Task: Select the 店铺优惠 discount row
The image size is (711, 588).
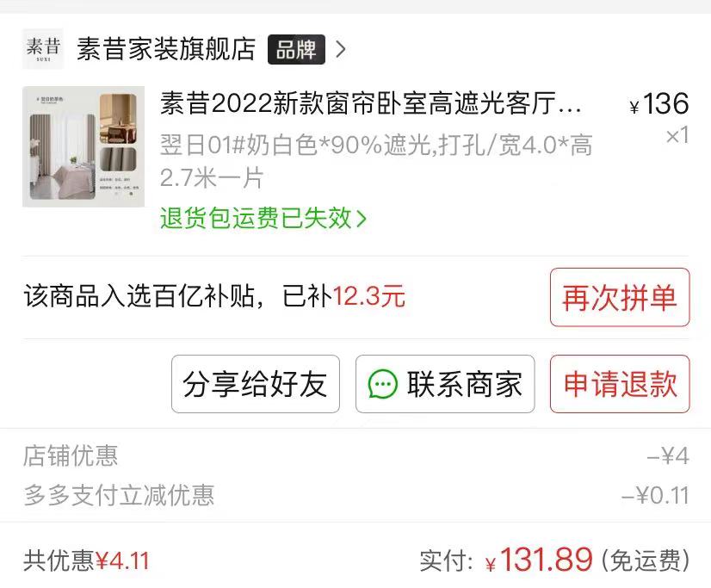Action: [355, 455]
